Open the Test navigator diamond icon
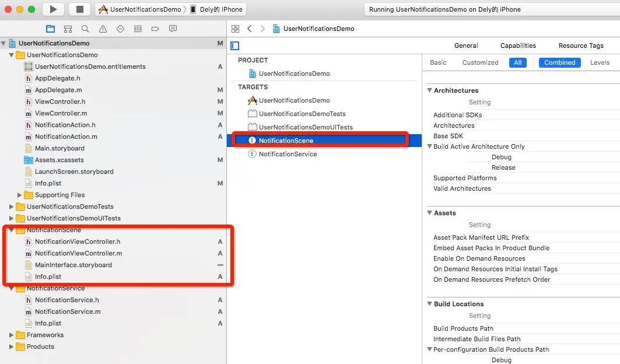This screenshot has width=620, height=364. pyautogui.click(x=120, y=29)
